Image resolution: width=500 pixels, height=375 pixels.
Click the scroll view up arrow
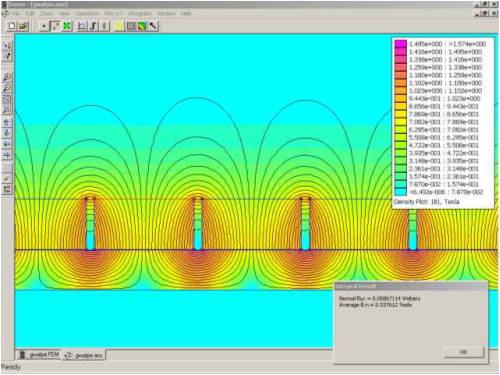tap(7, 122)
